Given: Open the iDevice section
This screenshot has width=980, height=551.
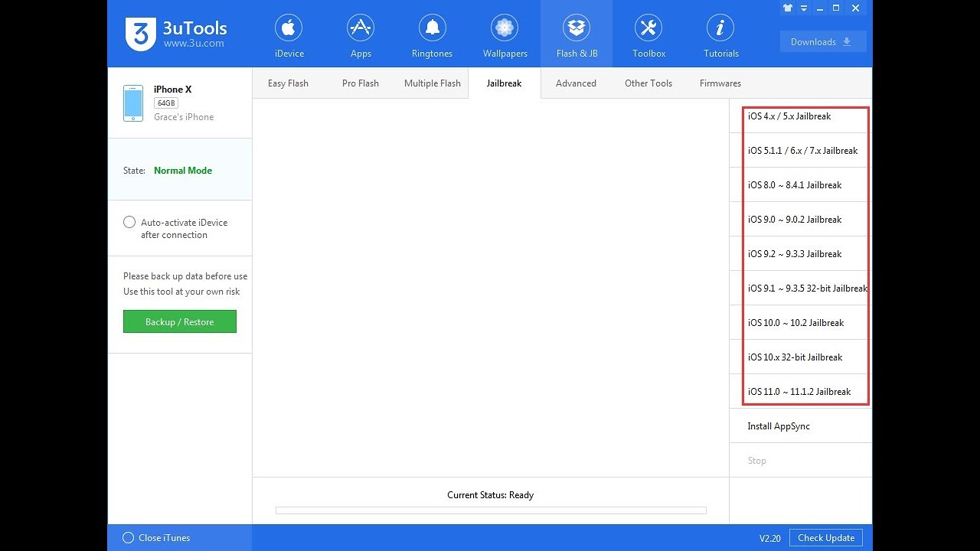Looking at the screenshot, I should (289, 35).
